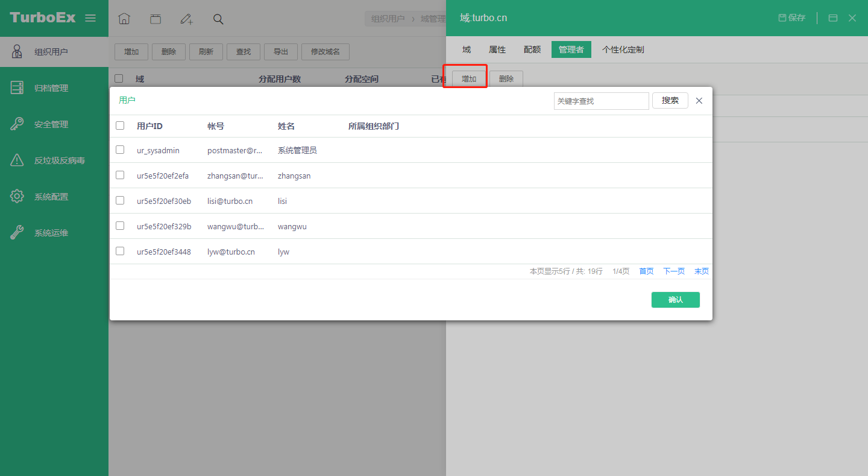Click the 刷新 button
The height and width of the screenshot is (476, 868).
pos(206,52)
